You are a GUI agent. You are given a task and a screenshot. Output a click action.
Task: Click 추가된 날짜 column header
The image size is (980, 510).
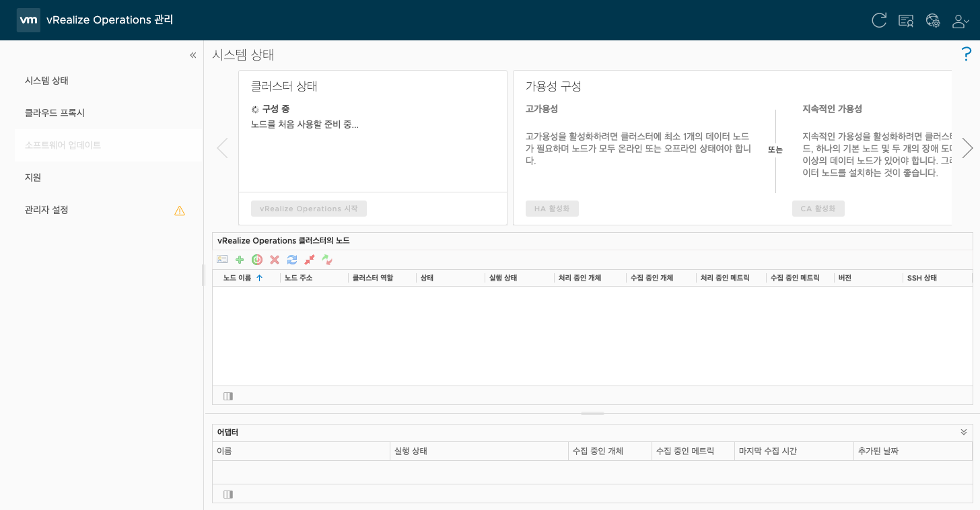coord(913,451)
